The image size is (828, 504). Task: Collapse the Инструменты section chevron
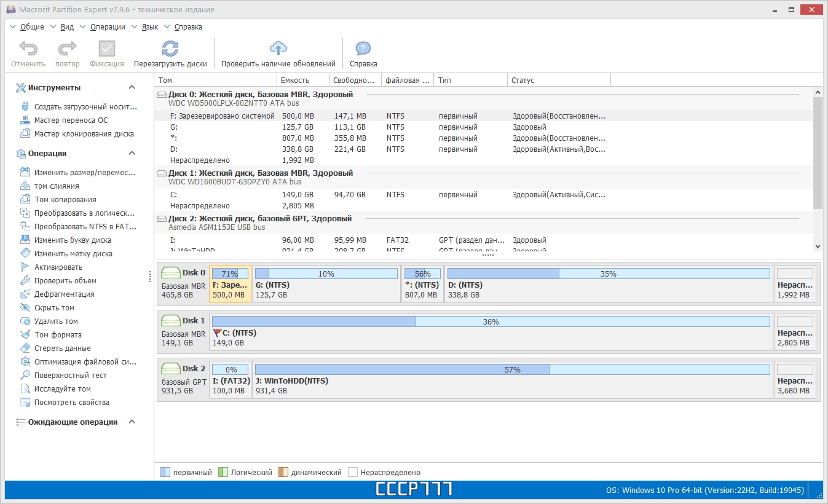click(132, 87)
